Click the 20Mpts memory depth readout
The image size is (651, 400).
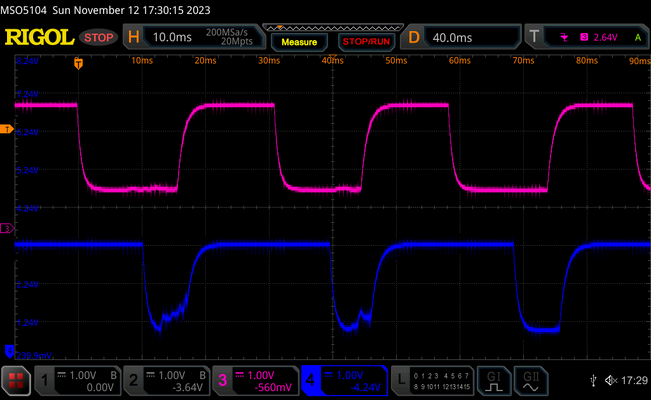click(237, 41)
